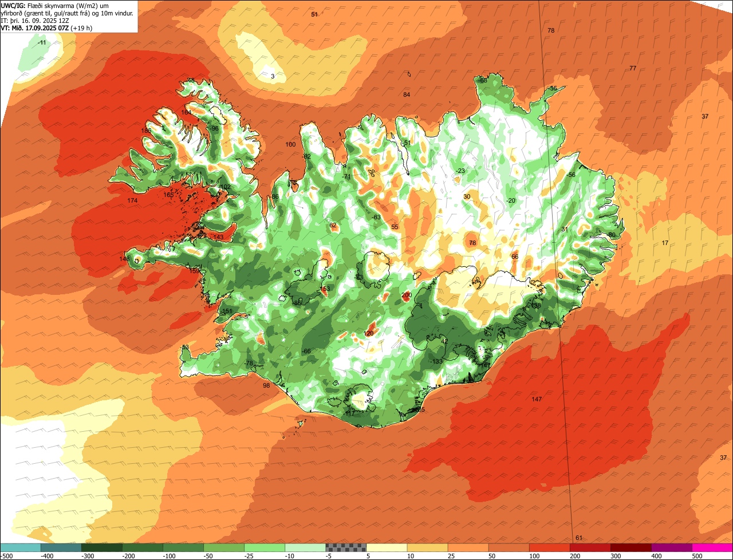Image resolution: width=733 pixels, height=560 pixels.
Task: Click the '-500' legend label
Action: [x=6, y=556]
